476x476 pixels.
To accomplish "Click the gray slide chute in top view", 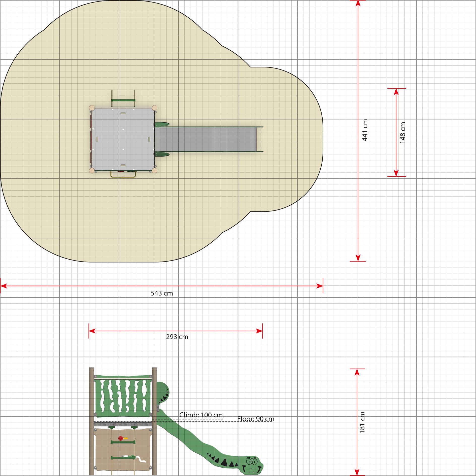I will [x=206, y=139].
